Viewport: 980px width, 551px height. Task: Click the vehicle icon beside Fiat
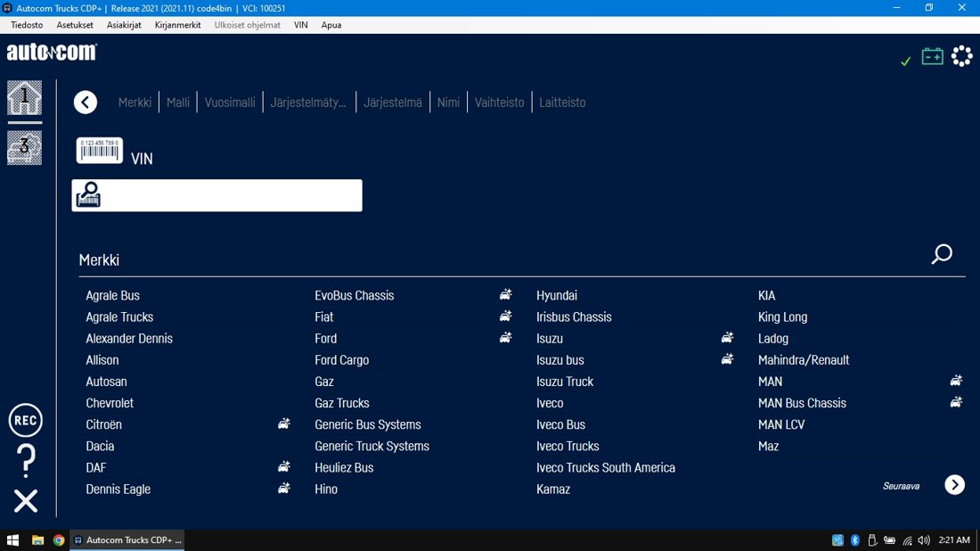[506, 316]
